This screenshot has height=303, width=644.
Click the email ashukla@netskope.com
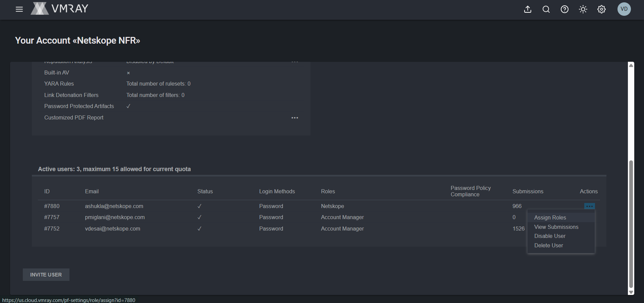114,206
